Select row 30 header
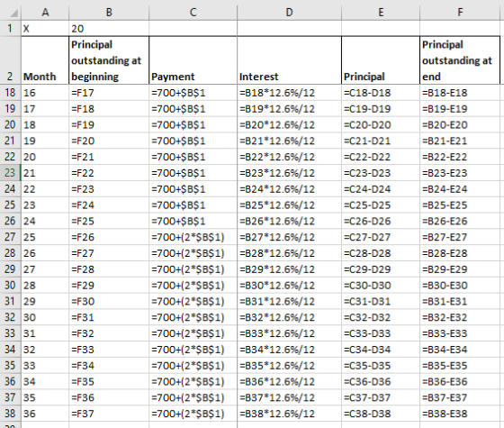 coord(10,285)
